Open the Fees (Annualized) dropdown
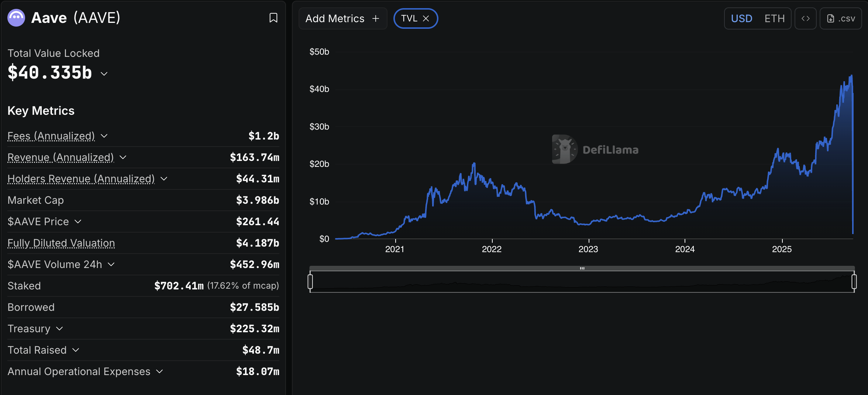Image resolution: width=868 pixels, height=395 pixels. pos(104,136)
